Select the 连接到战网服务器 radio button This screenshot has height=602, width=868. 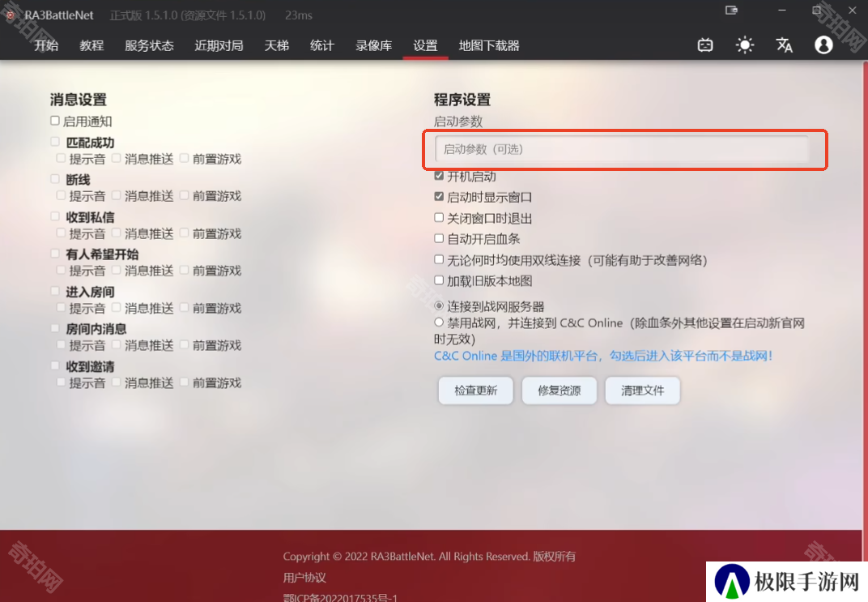point(439,305)
